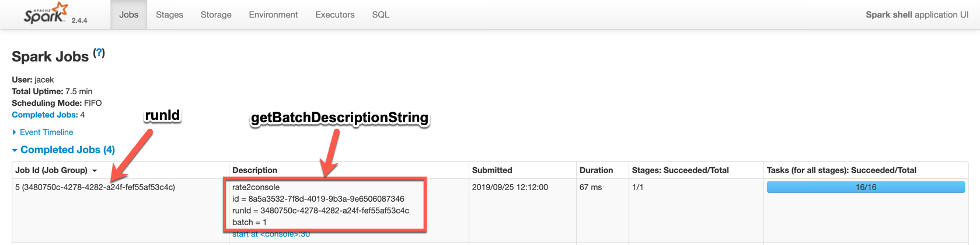Switch to the Jobs tab
The height and width of the screenshot is (245, 980).
[128, 15]
